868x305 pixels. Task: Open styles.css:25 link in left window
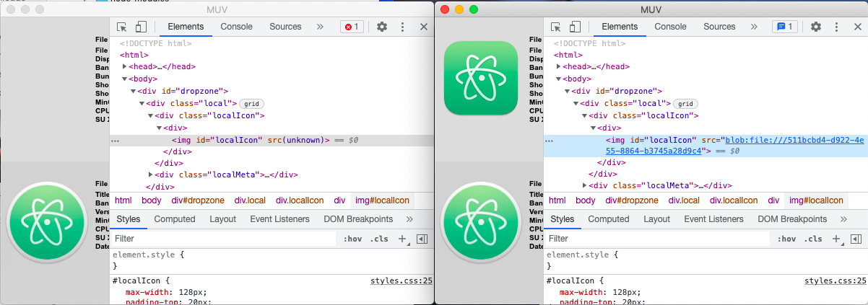point(401,281)
